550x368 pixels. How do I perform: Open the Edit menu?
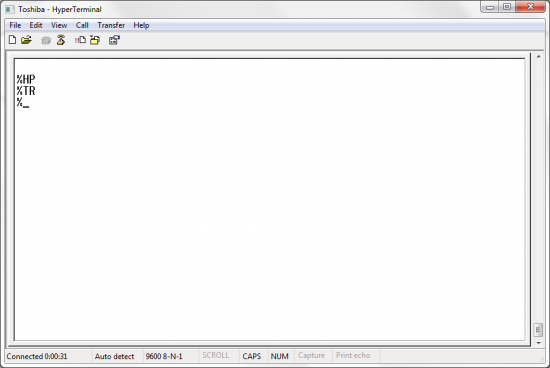click(x=36, y=25)
